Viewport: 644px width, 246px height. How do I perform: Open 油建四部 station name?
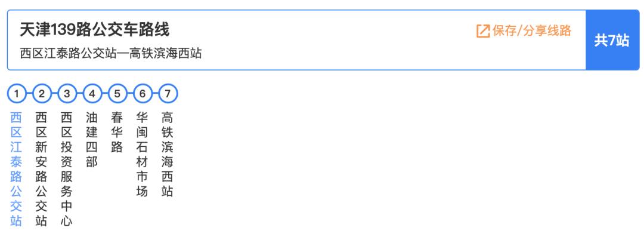point(92,140)
